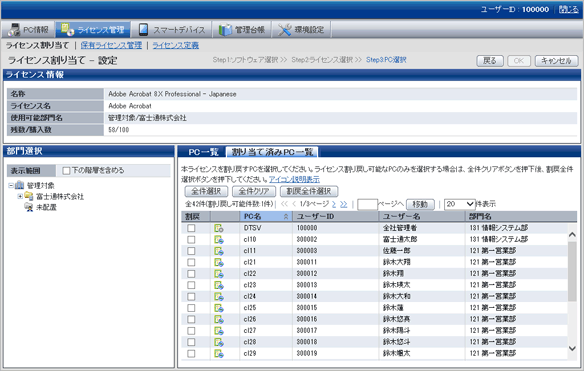
Task: Select 未配置 in the department tree
Action: (x=46, y=207)
